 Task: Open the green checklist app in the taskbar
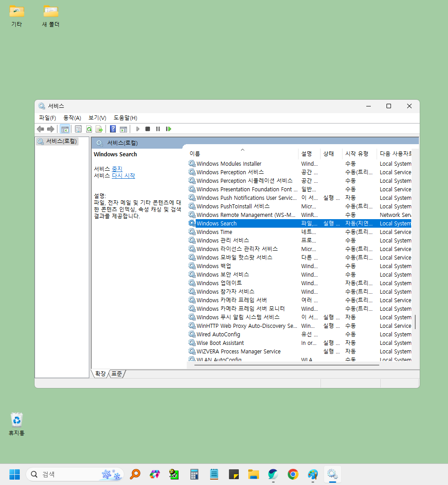[x=174, y=474]
